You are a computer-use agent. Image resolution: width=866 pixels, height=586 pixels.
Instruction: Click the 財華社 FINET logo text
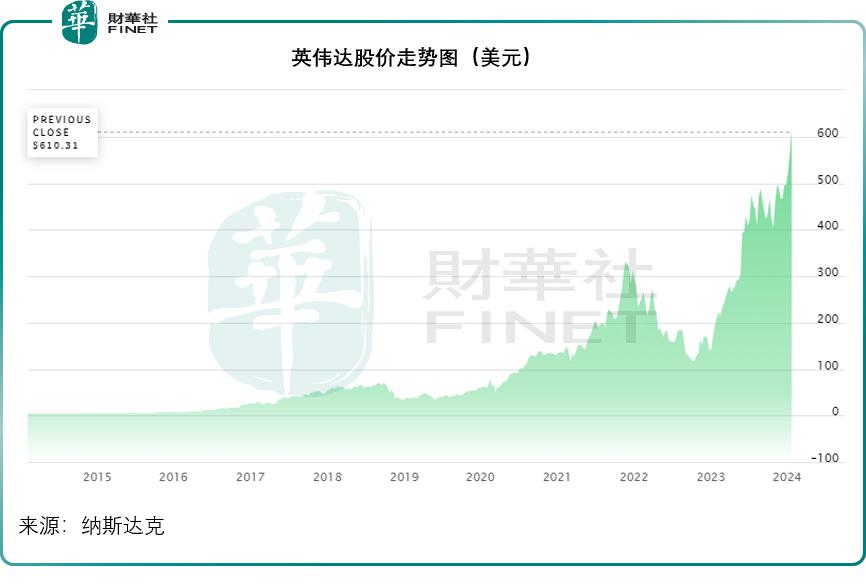click(x=133, y=23)
